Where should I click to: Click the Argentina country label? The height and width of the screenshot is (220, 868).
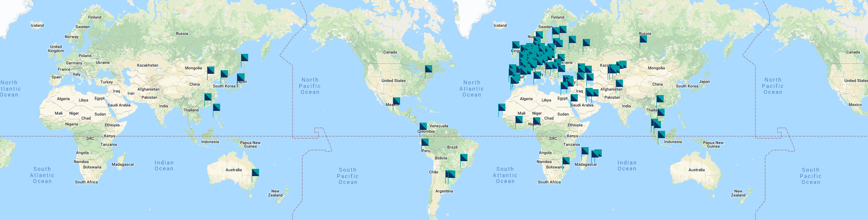click(444, 191)
